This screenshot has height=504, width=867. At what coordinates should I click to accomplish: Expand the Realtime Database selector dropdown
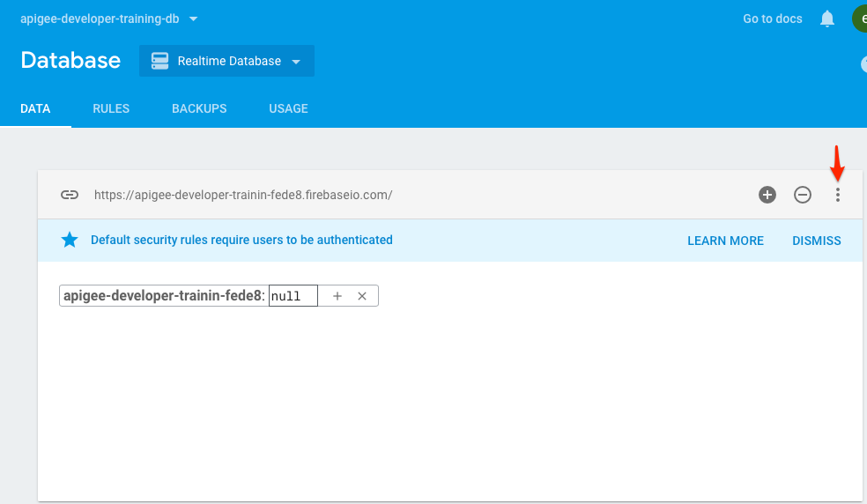pos(226,61)
